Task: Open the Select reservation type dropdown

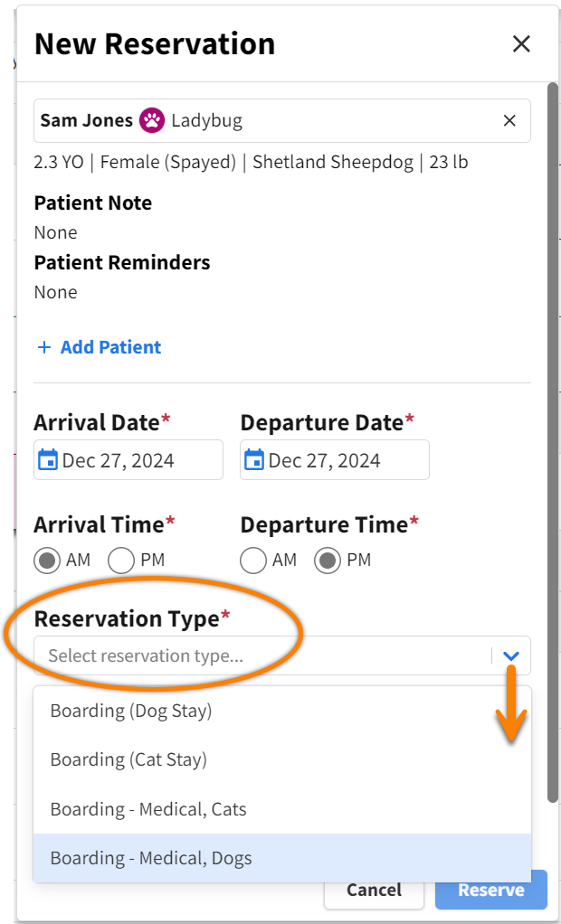Action: click(x=226, y=656)
